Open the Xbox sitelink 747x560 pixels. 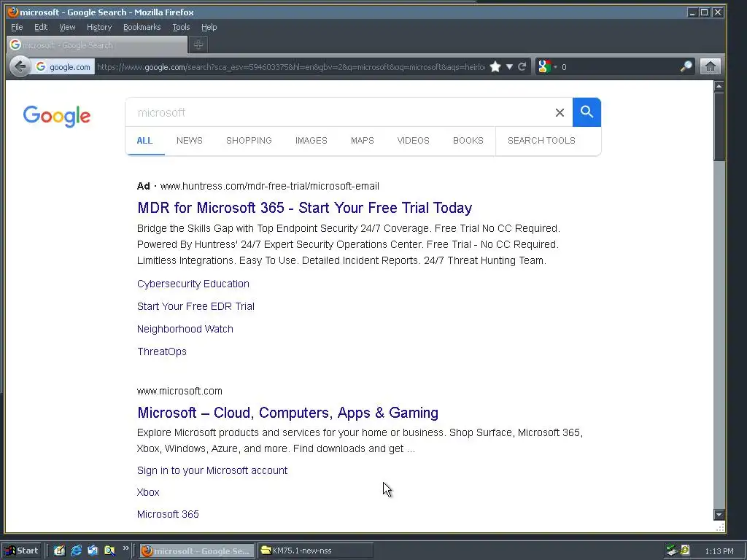(x=147, y=492)
